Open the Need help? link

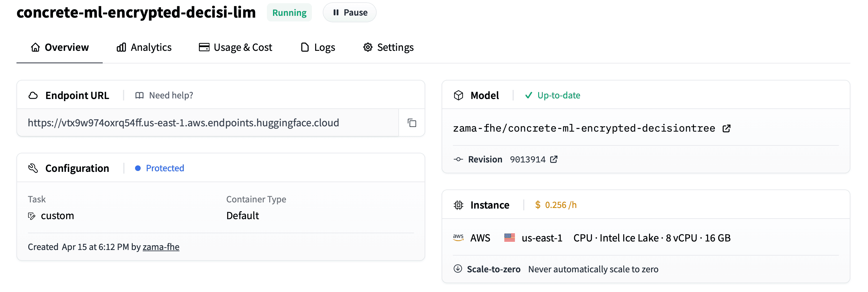tap(164, 95)
